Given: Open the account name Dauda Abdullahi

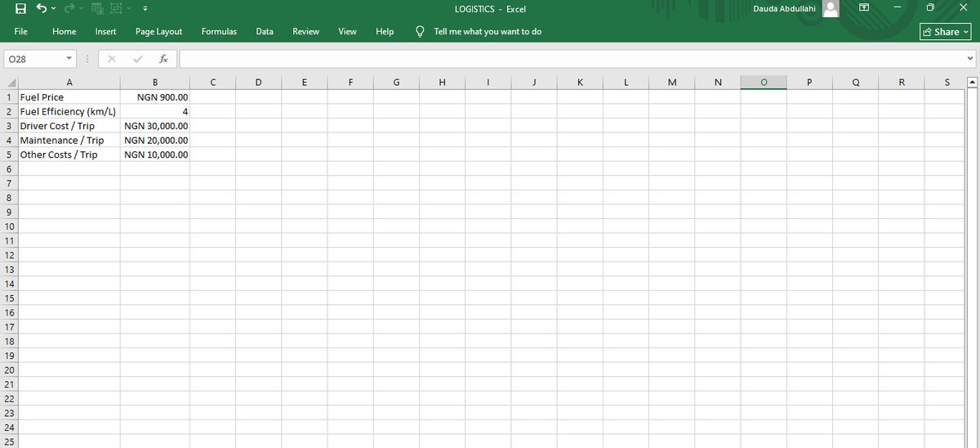Looking at the screenshot, I should 783,8.
